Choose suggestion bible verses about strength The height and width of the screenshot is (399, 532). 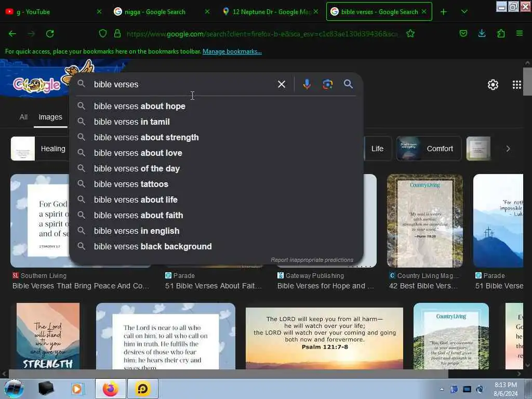tap(216, 137)
